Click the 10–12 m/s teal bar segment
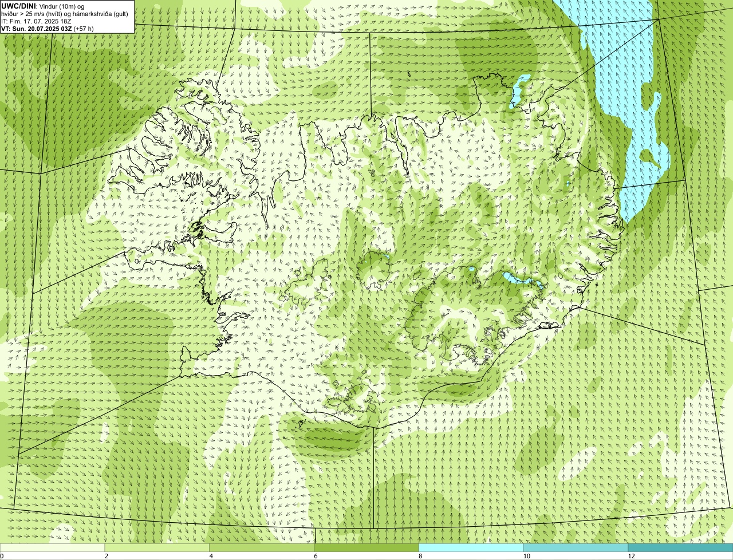 576,547
